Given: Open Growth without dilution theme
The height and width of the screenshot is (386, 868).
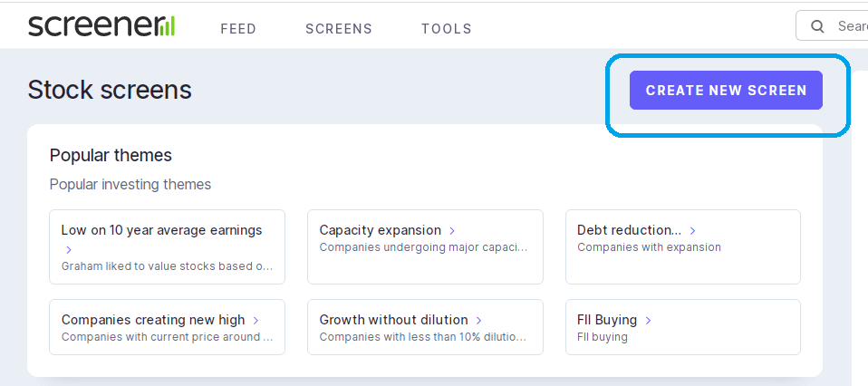Looking at the screenshot, I should point(425,327).
